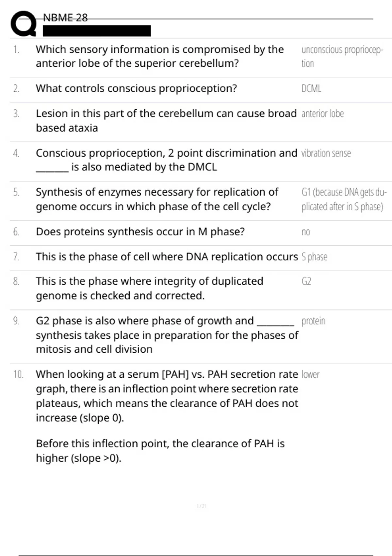Screen dimensions: 392x556
Task: Select the question 'What controls conscious proprioception?'
Action: (x=136, y=88)
